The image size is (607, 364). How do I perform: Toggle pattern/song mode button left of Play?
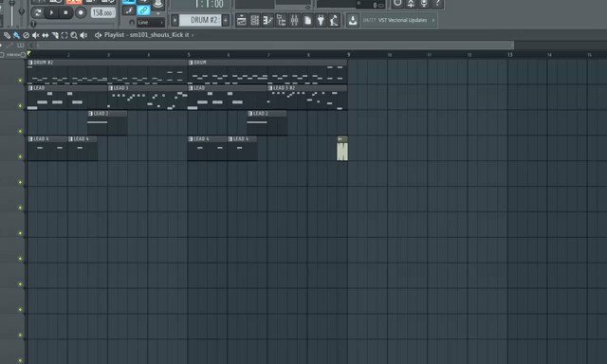[38, 12]
